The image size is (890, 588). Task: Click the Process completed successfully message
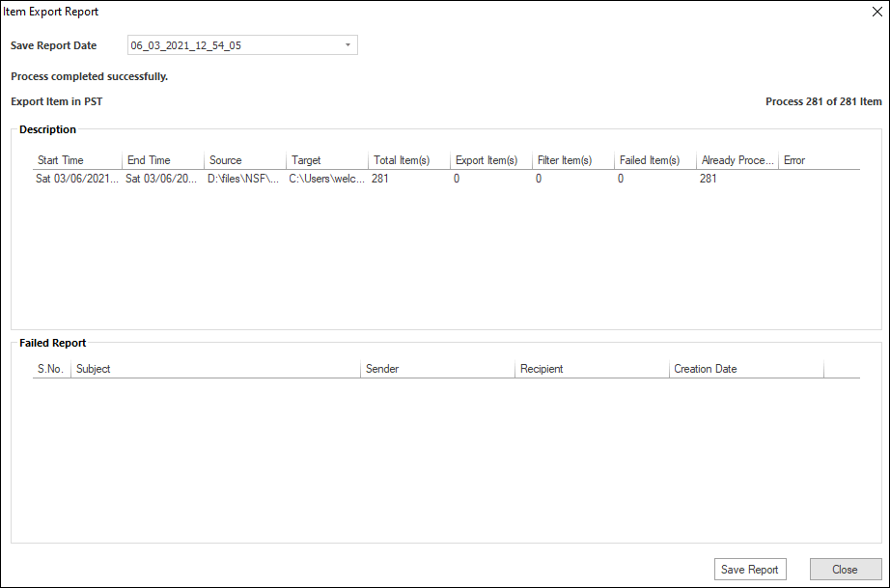(90, 76)
